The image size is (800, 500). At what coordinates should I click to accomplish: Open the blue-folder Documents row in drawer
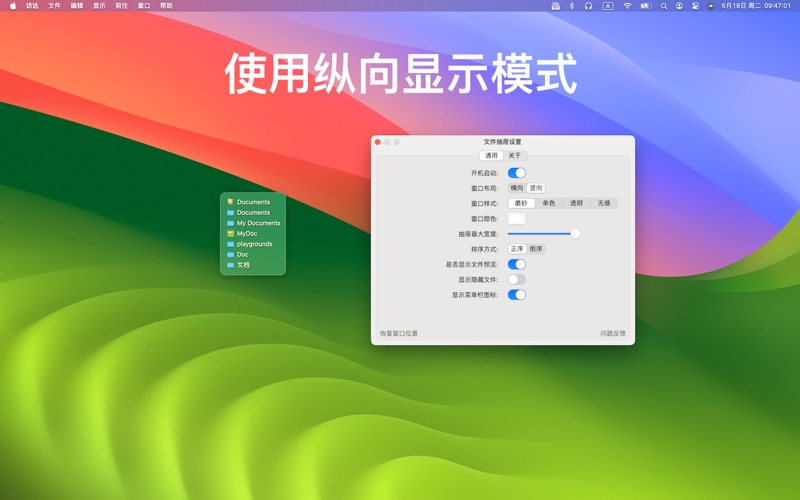tap(253, 212)
